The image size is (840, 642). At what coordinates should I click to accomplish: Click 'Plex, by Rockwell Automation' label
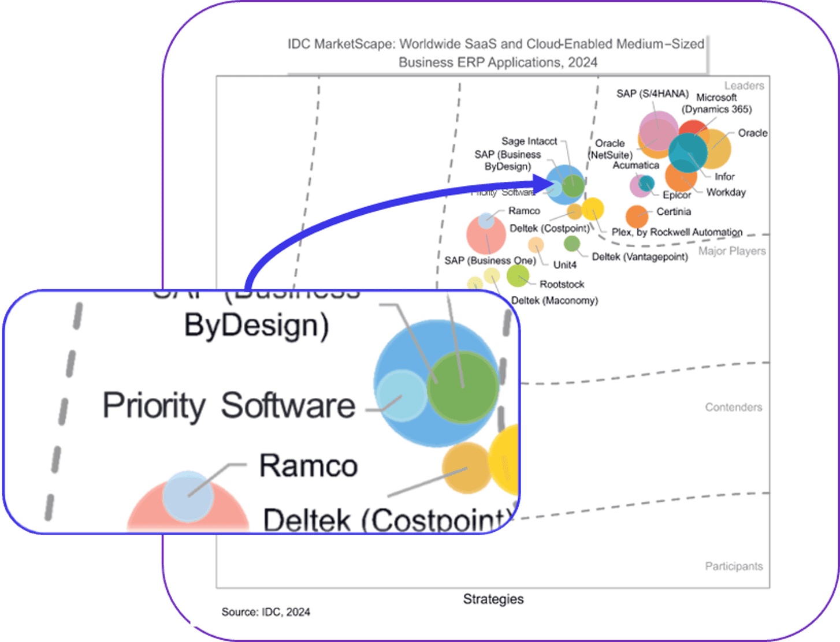[x=677, y=232]
